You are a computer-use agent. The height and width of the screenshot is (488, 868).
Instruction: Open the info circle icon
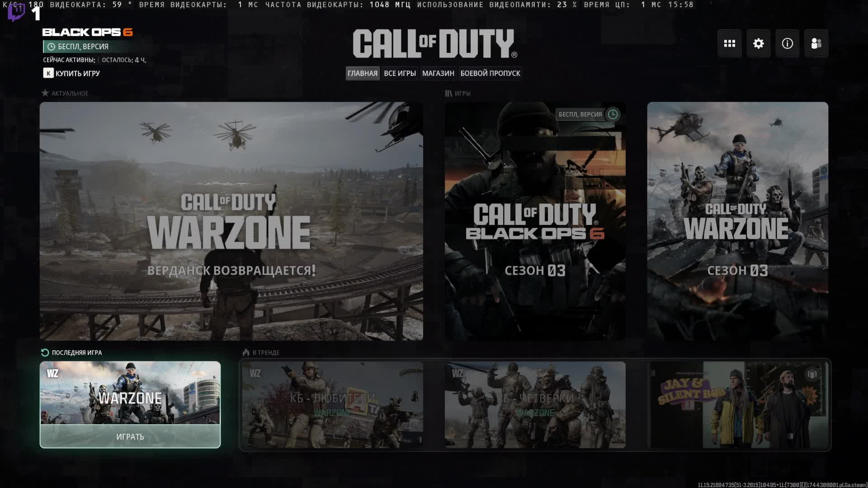(x=787, y=43)
